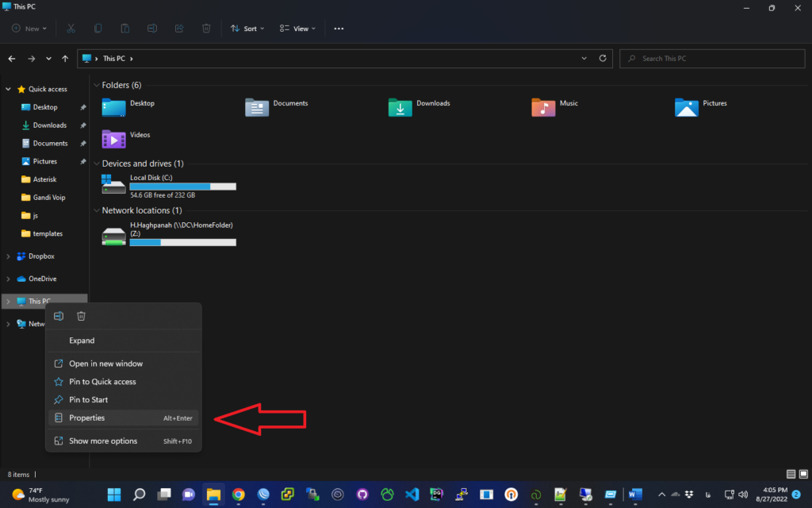Click the delete trash icon in context menu
812x508 pixels.
click(x=81, y=316)
